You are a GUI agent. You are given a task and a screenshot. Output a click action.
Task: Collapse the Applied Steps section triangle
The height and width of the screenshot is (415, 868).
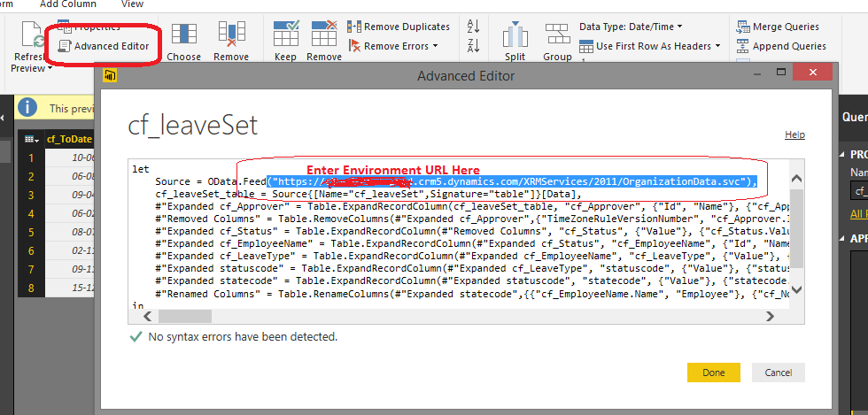coord(843,239)
